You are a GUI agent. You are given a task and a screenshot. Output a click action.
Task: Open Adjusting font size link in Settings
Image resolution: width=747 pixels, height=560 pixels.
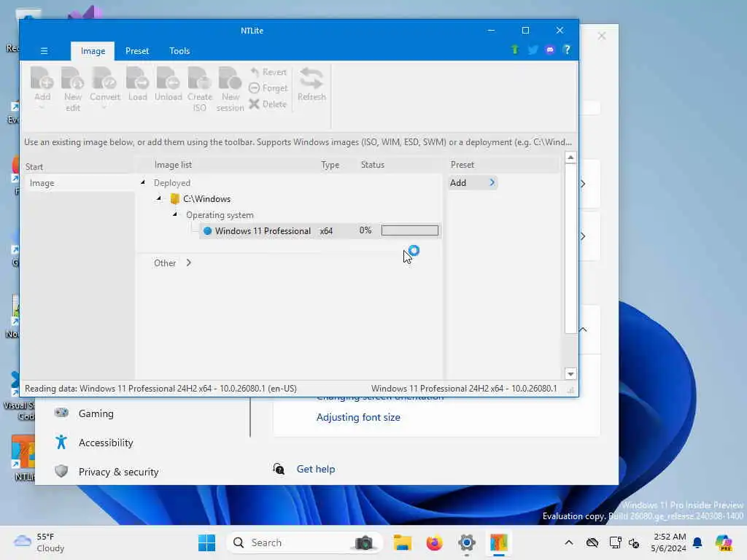[358, 417]
